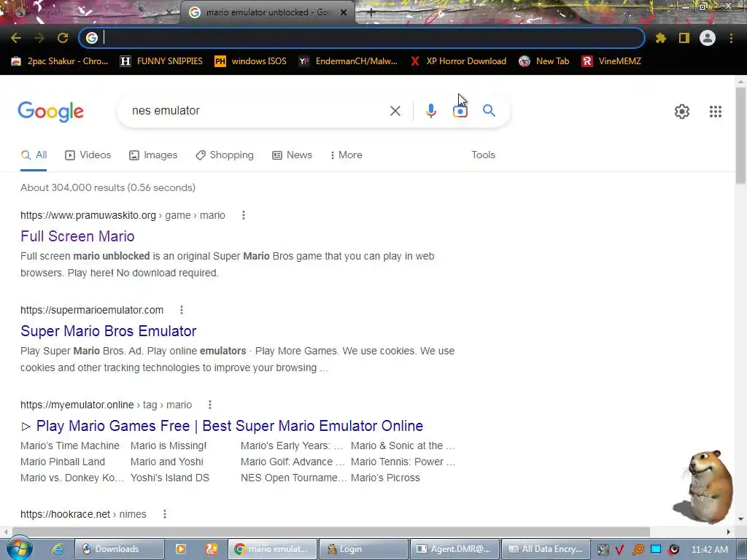This screenshot has width=747, height=560.
Task: Open the XP Horror Download bookmark
Action: (458, 61)
